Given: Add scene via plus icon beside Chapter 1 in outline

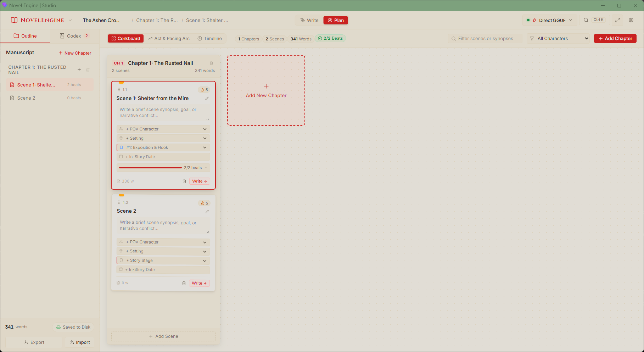Looking at the screenshot, I should click(x=79, y=70).
